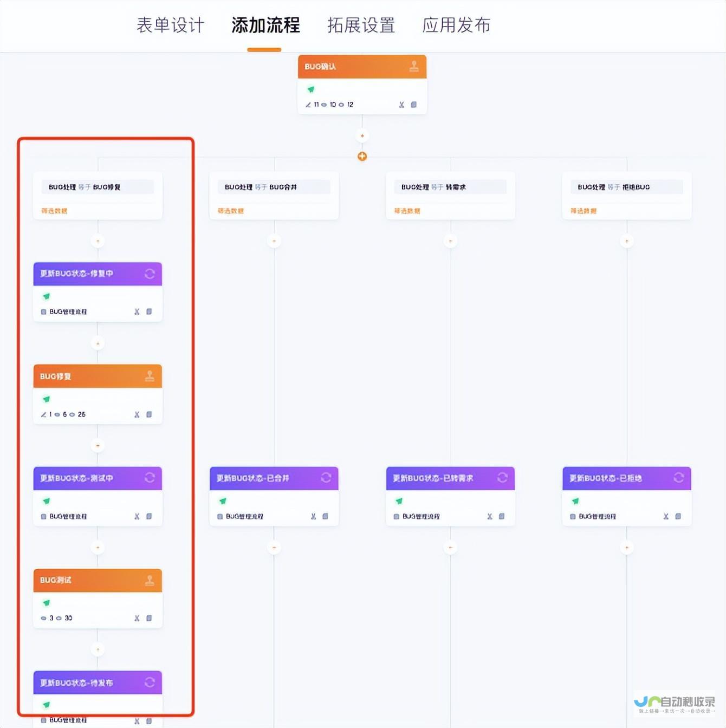
Task: Click refresh icon on 更新BUG状态-修复中 node
Action: pyautogui.click(x=150, y=274)
